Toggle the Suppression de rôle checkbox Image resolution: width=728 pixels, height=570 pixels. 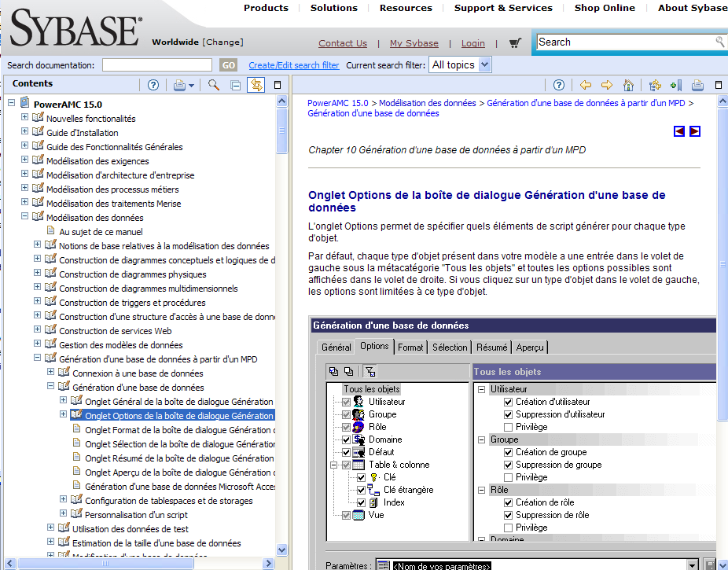(x=508, y=515)
